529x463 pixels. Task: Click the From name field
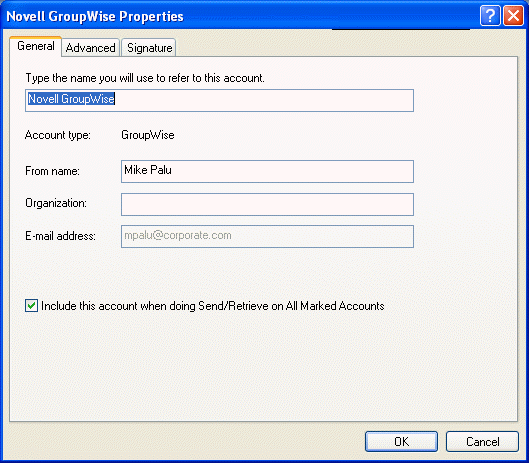click(x=267, y=171)
